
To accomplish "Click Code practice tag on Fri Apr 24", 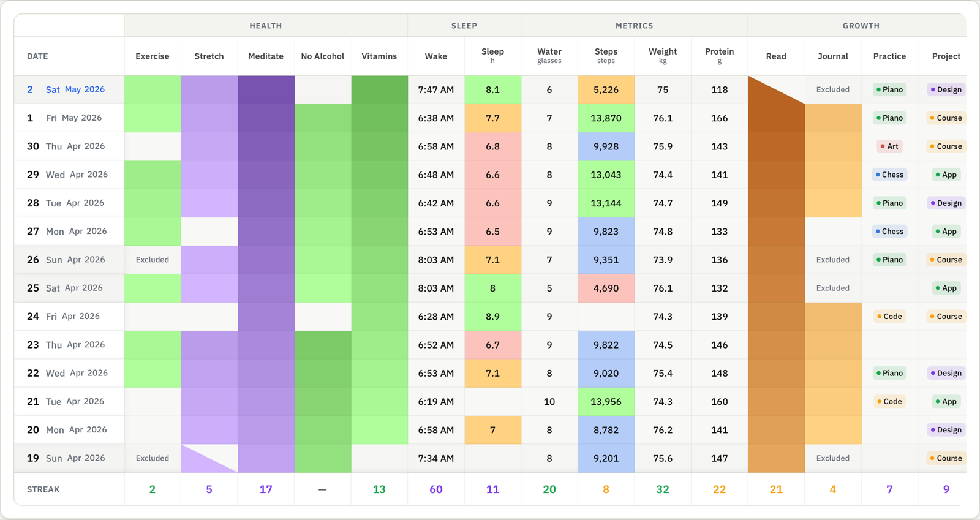I will (889, 317).
